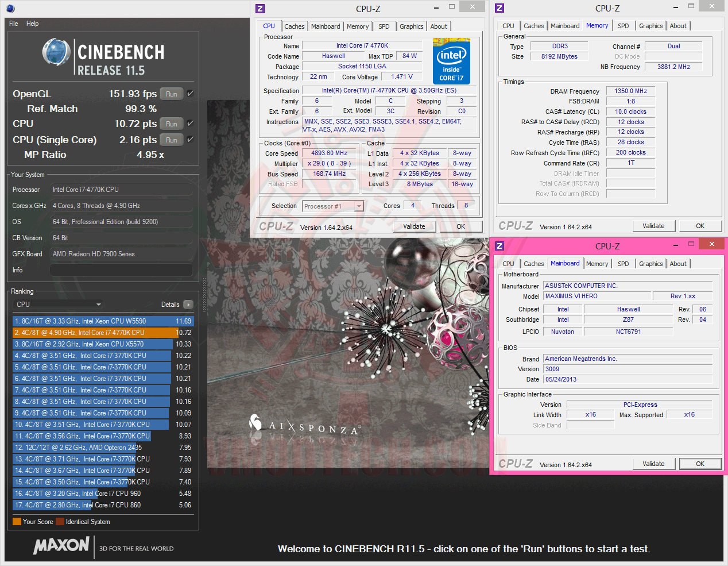Switch to Memory tab in CPU window
The width and height of the screenshot is (728, 566).
click(x=358, y=26)
